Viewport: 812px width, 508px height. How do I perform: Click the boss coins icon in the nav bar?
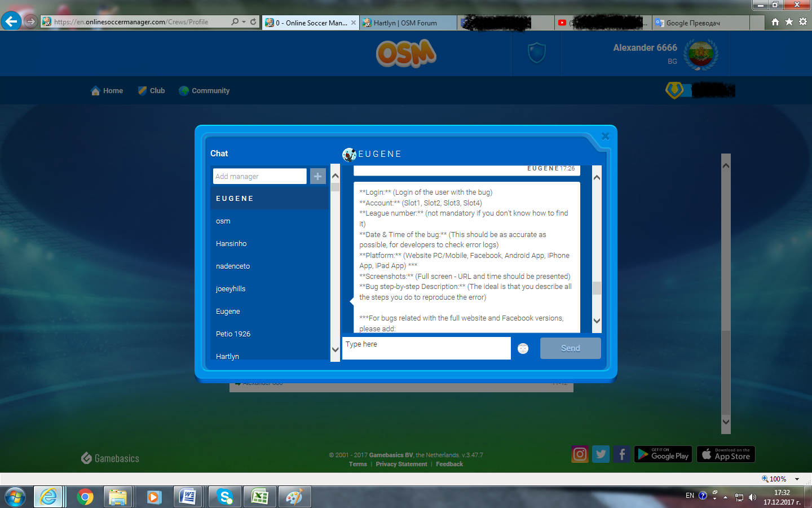[x=674, y=90]
